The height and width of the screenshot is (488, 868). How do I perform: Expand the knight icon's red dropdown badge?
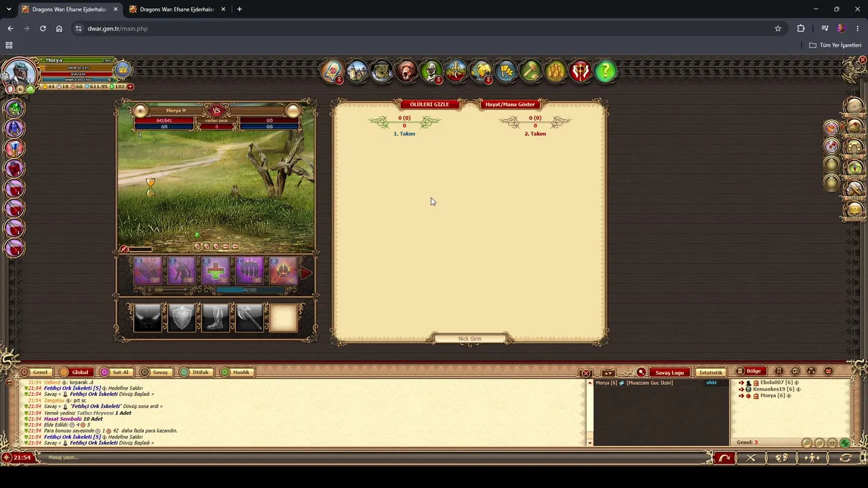[x=439, y=80]
